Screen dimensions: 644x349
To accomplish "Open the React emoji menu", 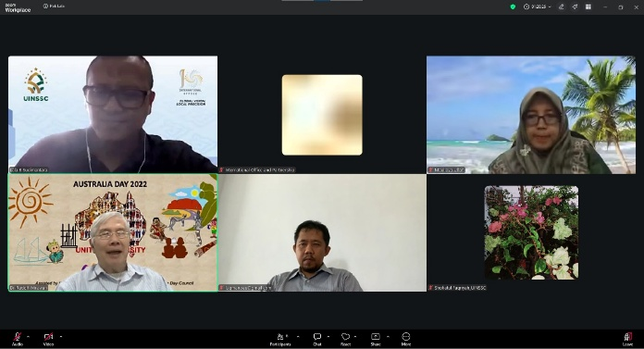I will pos(345,339).
